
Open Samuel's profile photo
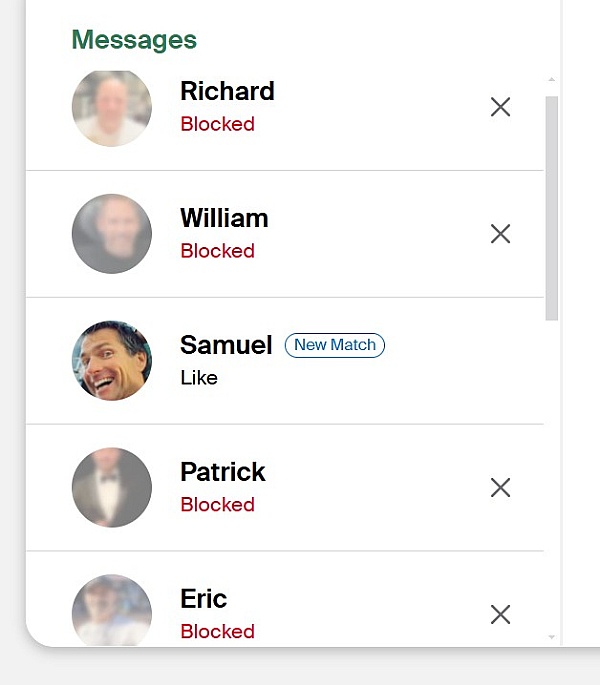tap(112, 360)
